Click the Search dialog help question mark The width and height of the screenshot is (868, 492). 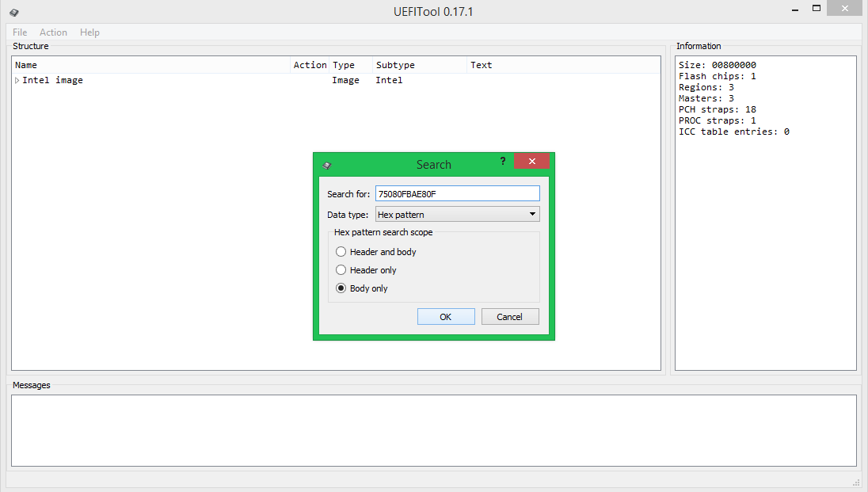[503, 162]
